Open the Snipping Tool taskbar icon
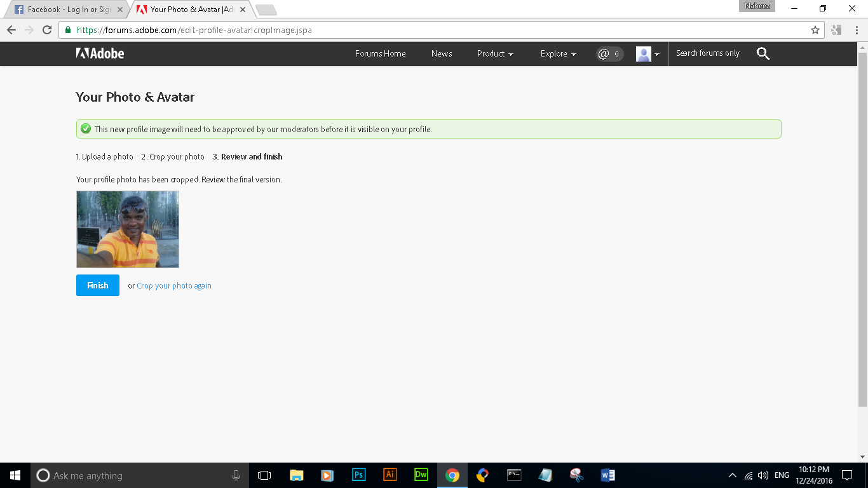This screenshot has height=488, width=868. coord(576,475)
